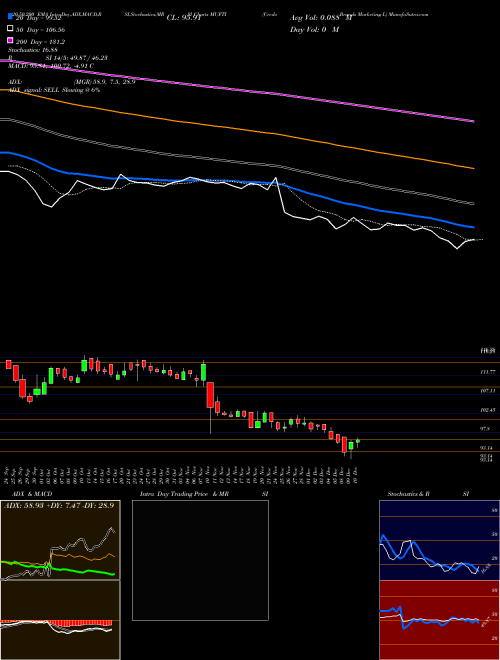Click the 'ADX signal: SELL' text
The width and height of the screenshot is (500, 660).
point(35,90)
